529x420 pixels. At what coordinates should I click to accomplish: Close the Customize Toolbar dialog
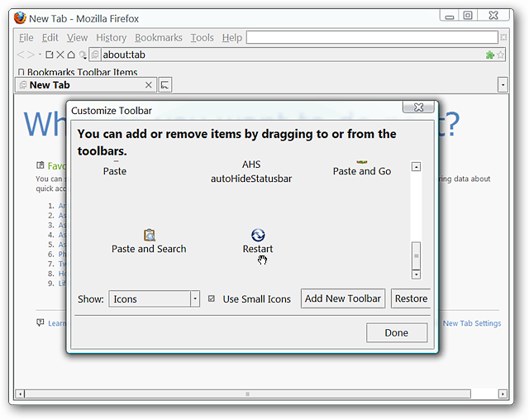point(418,107)
